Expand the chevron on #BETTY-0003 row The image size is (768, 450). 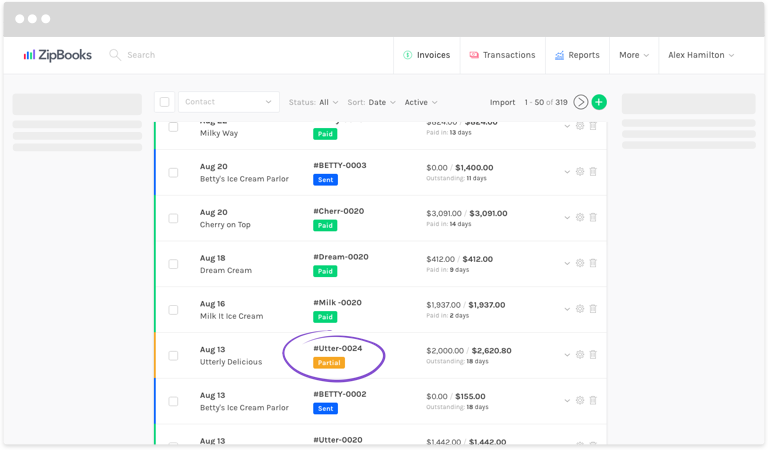pyautogui.click(x=567, y=172)
